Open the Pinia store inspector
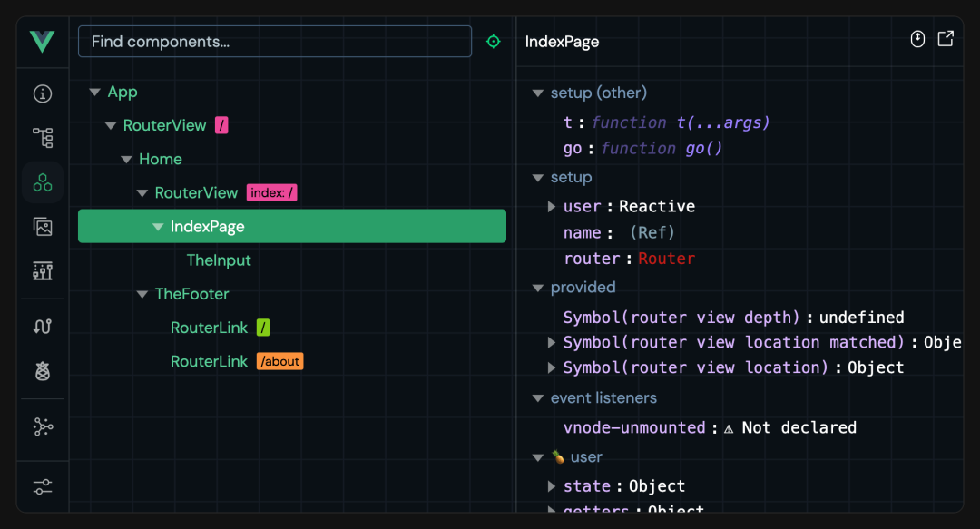The image size is (980, 529). click(42, 370)
